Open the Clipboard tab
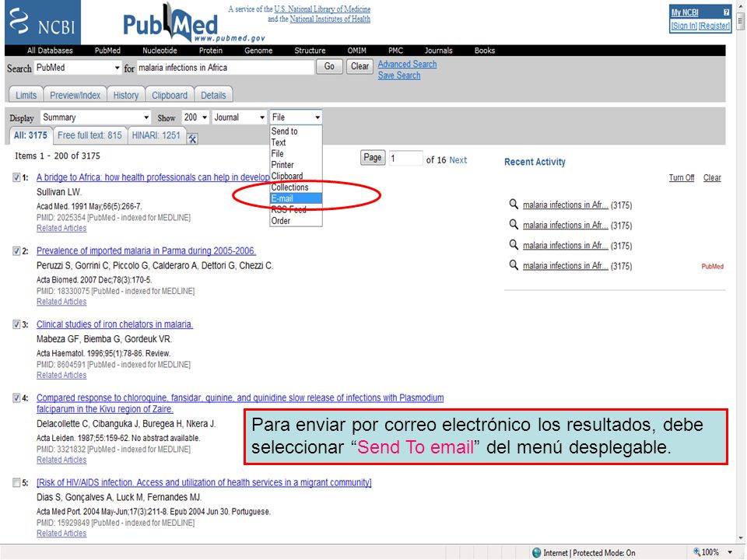The height and width of the screenshot is (560, 747). tap(170, 95)
